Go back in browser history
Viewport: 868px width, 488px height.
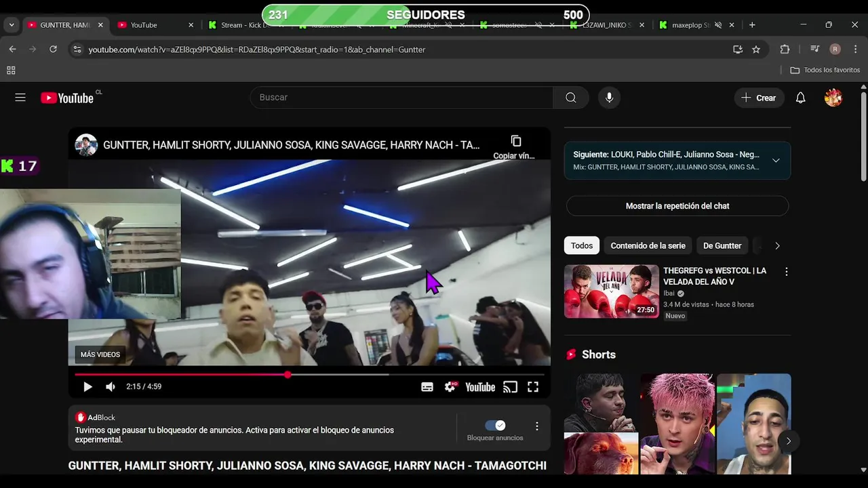point(12,49)
